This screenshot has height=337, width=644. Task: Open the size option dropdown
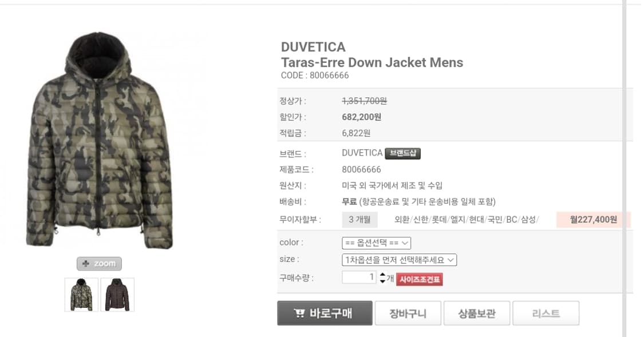pyautogui.click(x=399, y=260)
